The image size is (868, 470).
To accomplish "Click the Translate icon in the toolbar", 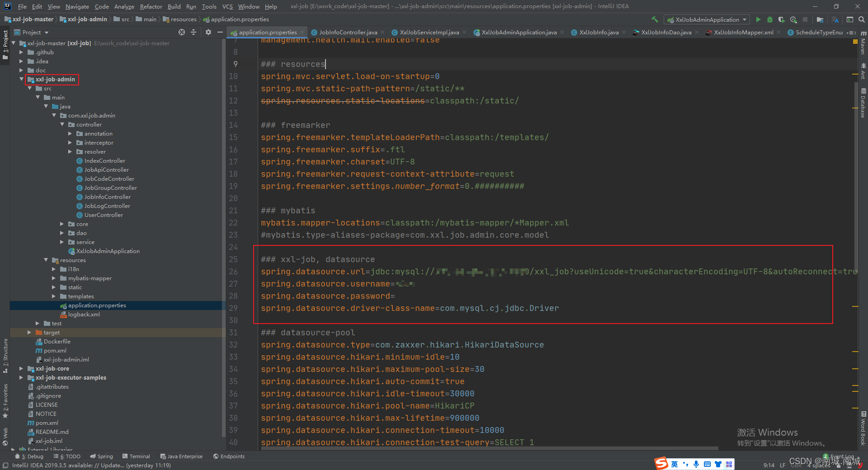I will (835, 19).
